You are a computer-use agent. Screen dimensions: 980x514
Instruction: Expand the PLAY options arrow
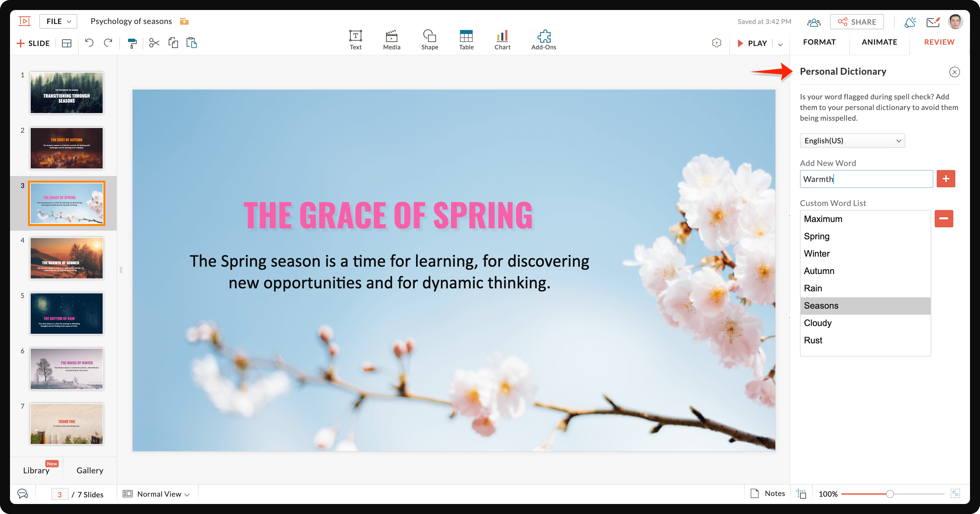click(x=780, y=44)
